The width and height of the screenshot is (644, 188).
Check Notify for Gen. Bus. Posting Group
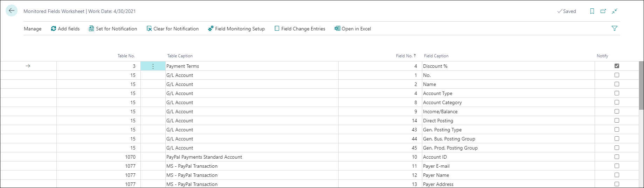tap(617, 138)
